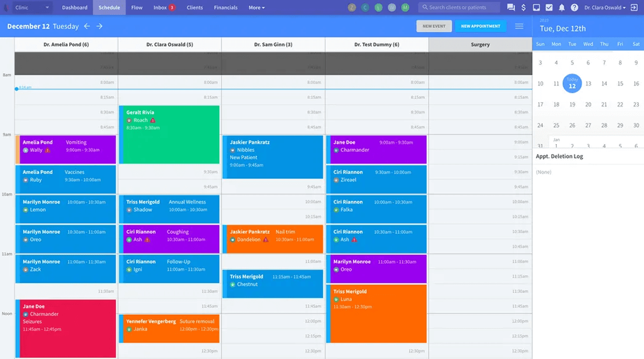Open the notifications bell
Image resolution: width=644 pixels, height=359 pixels.
click(562, 8)
